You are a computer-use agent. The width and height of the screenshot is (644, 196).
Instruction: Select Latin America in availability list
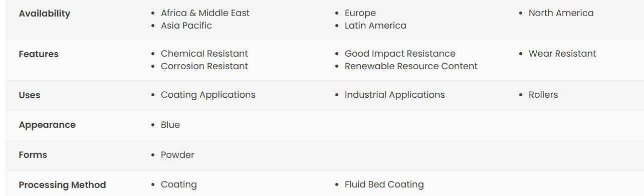click(375, 26)
